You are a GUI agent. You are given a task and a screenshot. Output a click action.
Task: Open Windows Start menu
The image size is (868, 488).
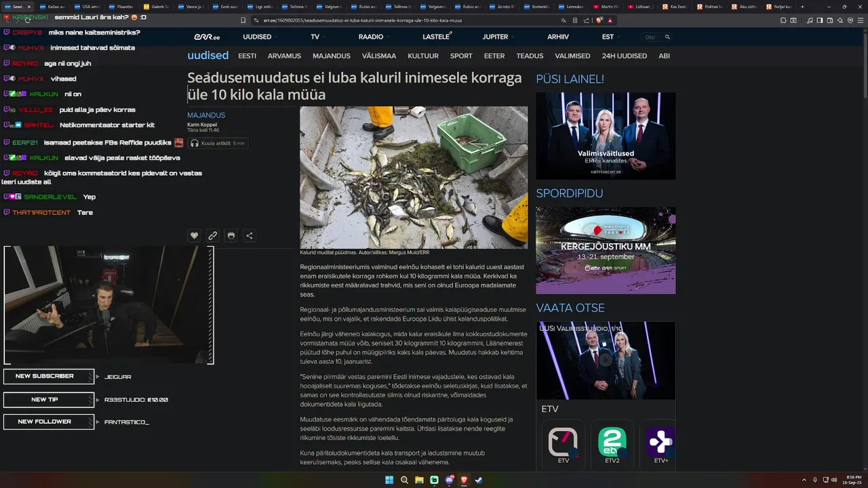pos(389,480)
